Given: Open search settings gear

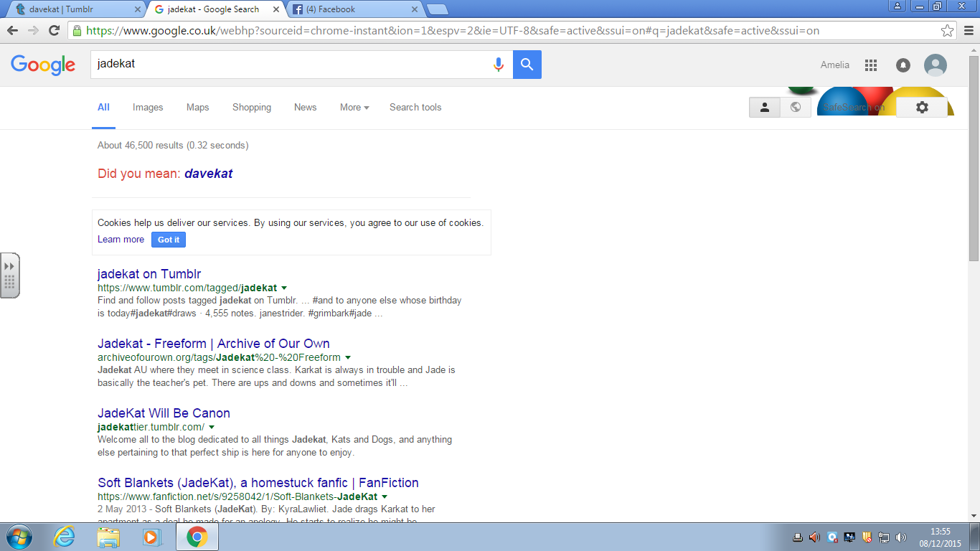Looking at the screenshot, I should pos(922,107).
